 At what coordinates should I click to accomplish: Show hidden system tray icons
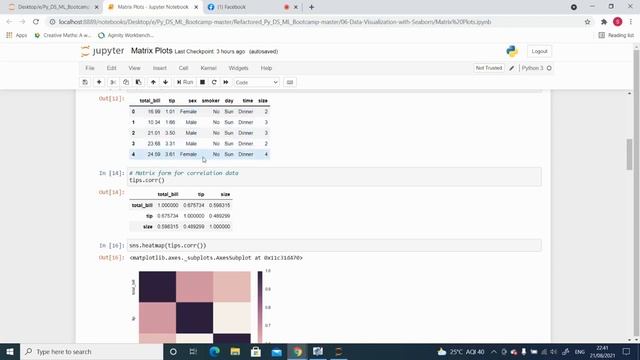[494, 352]
